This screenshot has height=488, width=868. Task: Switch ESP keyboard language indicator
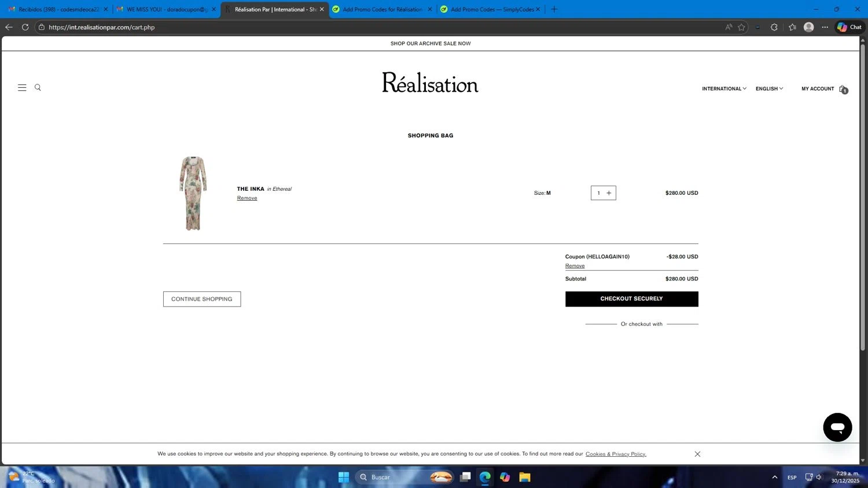(792, 477)
